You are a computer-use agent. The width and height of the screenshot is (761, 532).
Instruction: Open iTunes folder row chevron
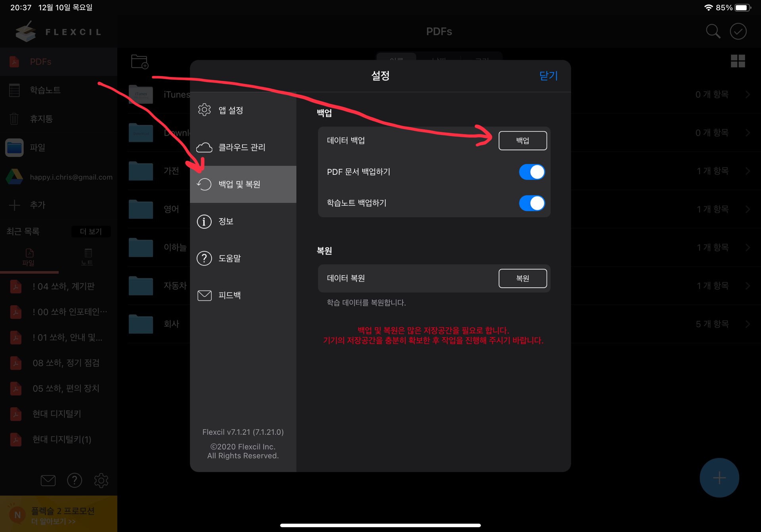coord(748,94)
